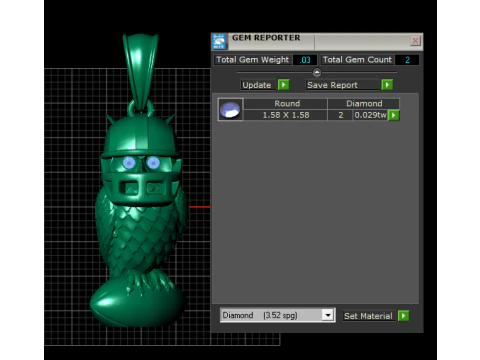The height and width of the screenshot is (360, 480).
Task: Click the Update button label
Action: [259, 85]
